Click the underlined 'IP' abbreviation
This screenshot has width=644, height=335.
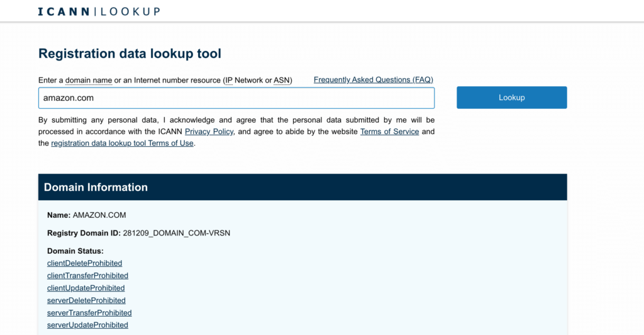tap(229, 80)
